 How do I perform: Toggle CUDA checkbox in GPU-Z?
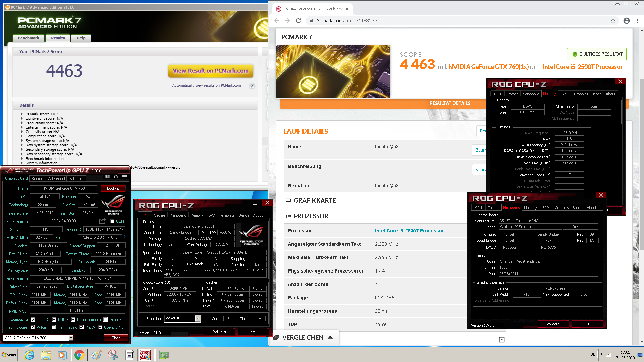(54, 320)
